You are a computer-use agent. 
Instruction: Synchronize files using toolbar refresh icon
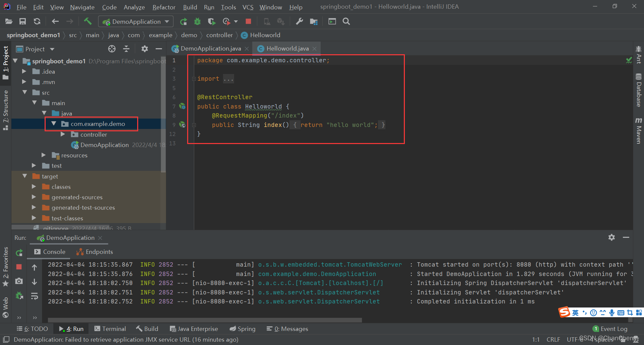click(37, 22)
